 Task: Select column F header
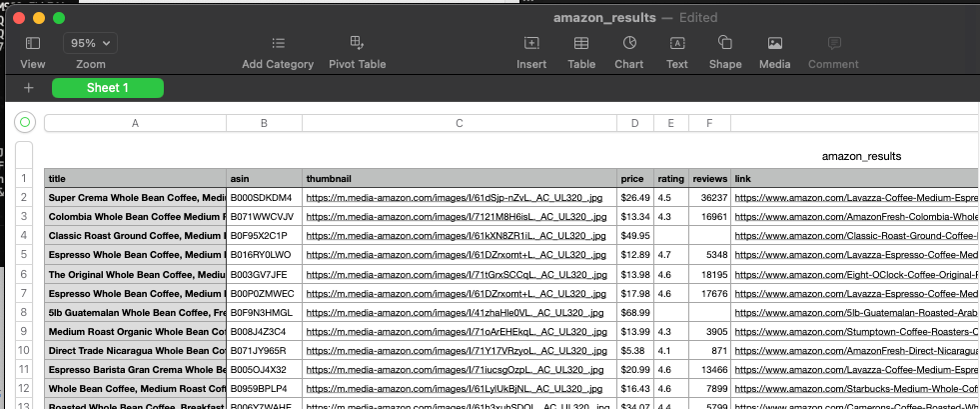pos(709,123)
